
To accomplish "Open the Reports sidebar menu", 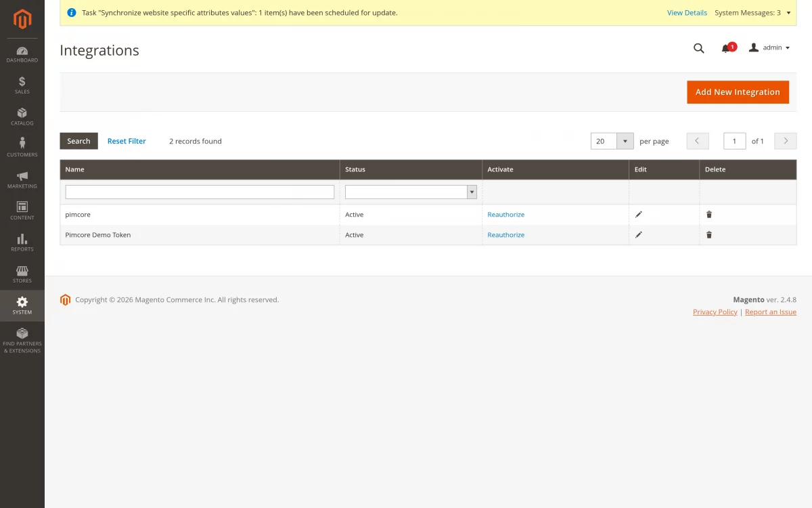I will (22, 243).
